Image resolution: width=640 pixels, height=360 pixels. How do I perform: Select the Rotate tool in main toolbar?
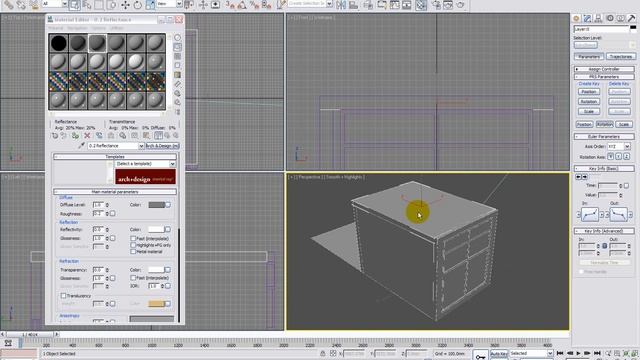[138, 5]
